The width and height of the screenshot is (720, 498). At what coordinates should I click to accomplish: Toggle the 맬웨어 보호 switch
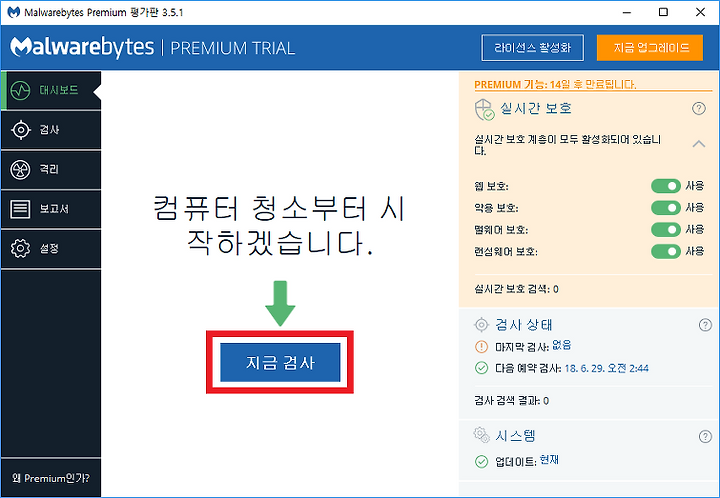click(x=666, y=229)
